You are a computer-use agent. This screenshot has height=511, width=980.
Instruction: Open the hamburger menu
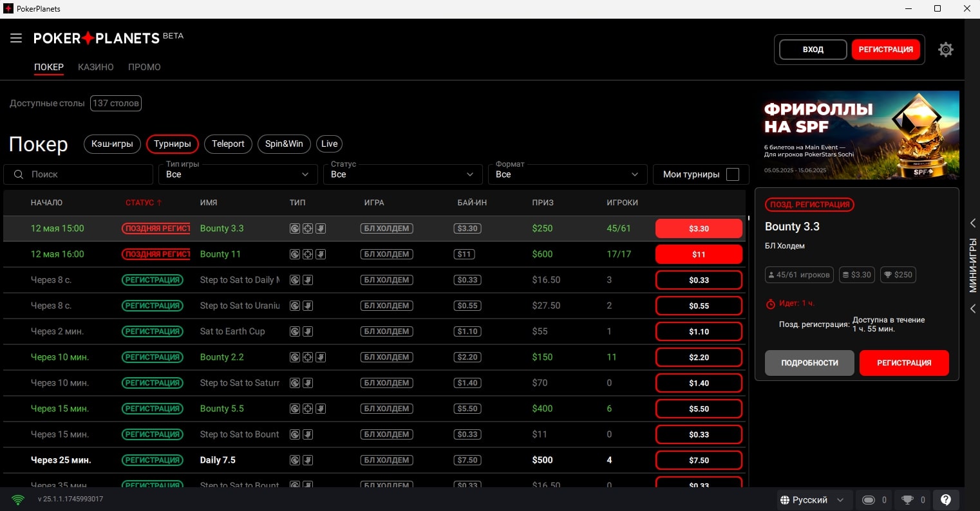[x=16, y=39]
